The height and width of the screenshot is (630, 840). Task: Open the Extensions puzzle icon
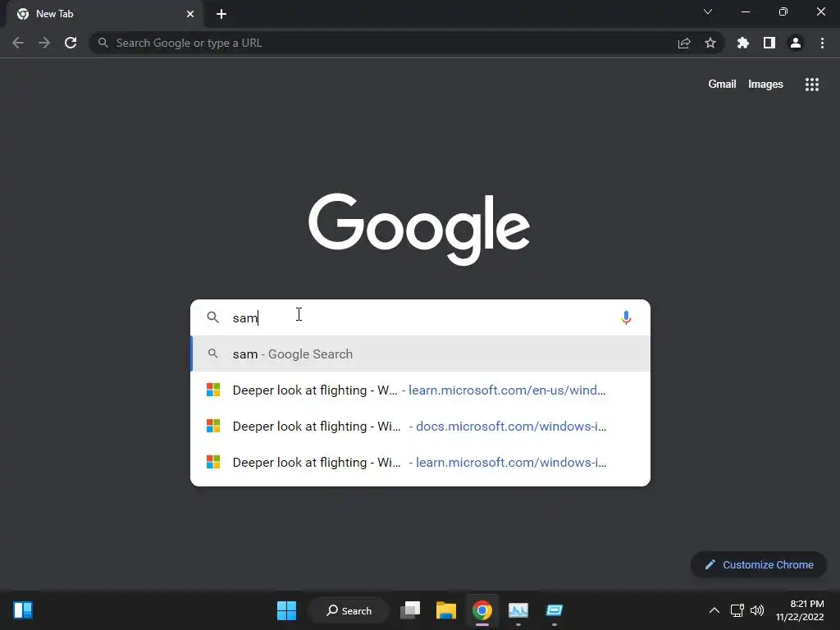click(x=742, y=43)
